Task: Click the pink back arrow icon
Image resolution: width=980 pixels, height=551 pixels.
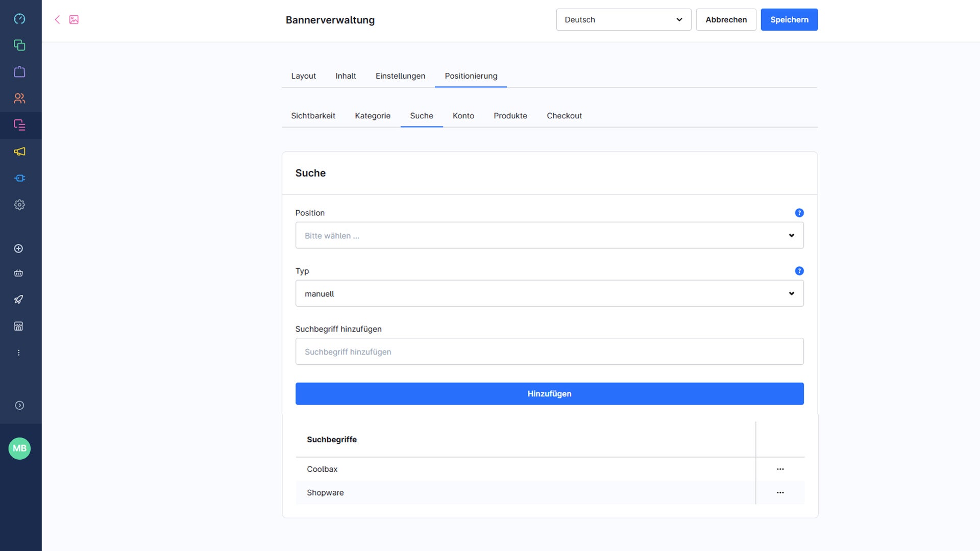Action: [x=57, y=19]
